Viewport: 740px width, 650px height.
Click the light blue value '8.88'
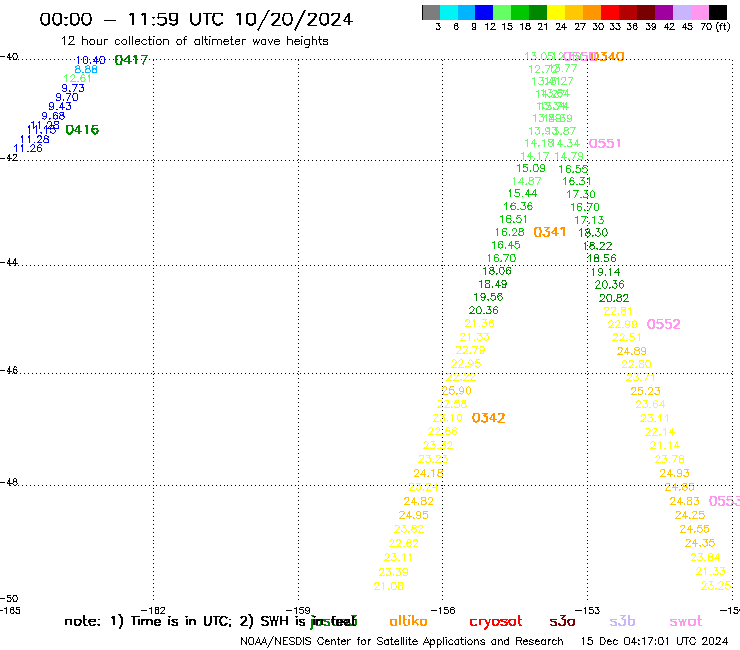coord(86,69)
